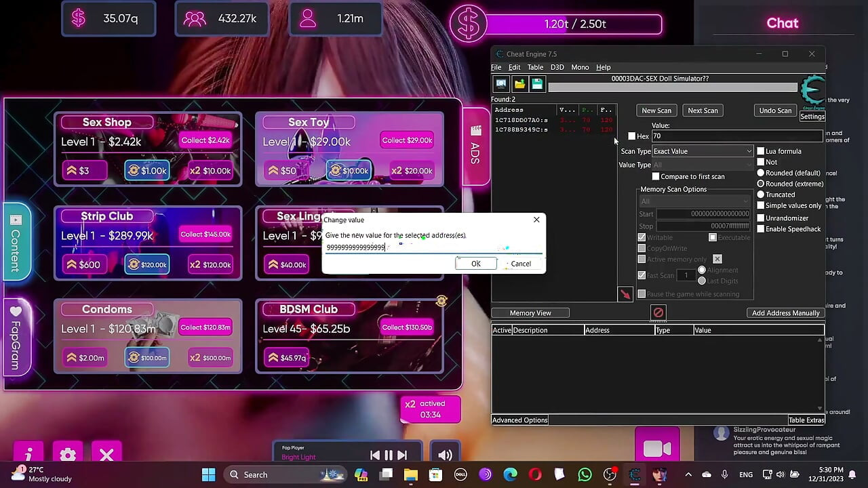868x488 pixels.
Task: Click OK in the Change value dialog
Action: (476, 264)
